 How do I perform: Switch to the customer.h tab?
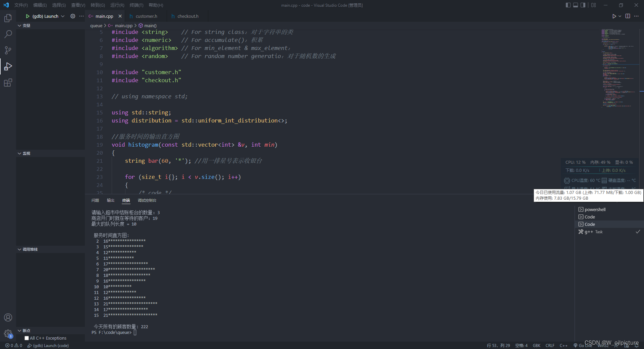coord(146,16)
